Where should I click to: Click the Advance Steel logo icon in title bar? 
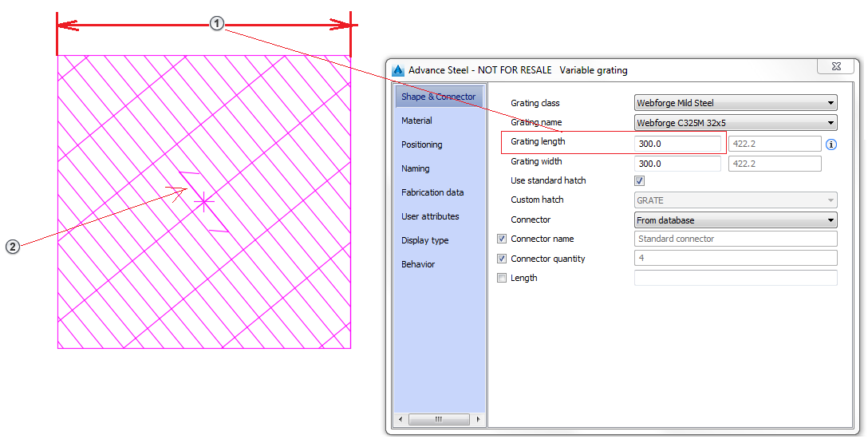click(398, 70)
